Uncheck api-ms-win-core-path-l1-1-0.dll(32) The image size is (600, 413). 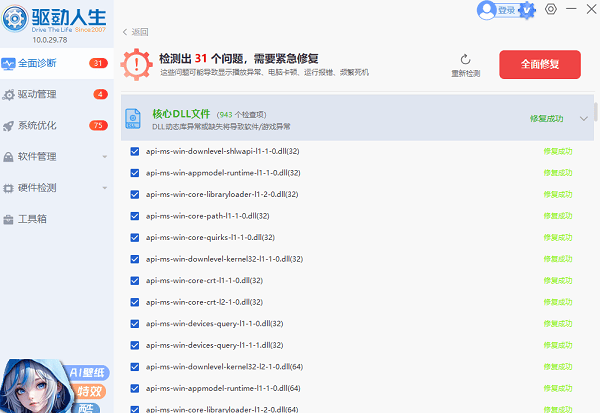[135, 216]
